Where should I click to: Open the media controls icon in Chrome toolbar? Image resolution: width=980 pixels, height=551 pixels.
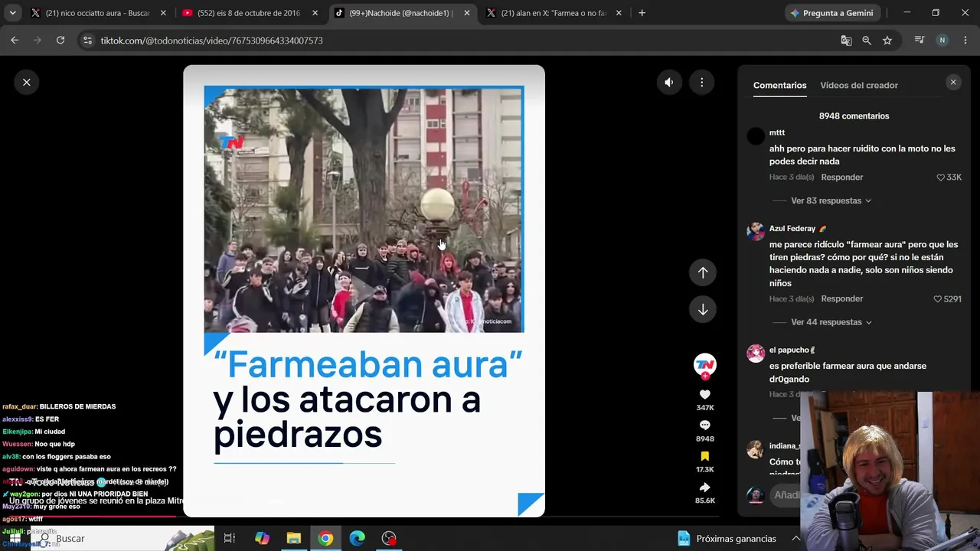coord(920,41)
